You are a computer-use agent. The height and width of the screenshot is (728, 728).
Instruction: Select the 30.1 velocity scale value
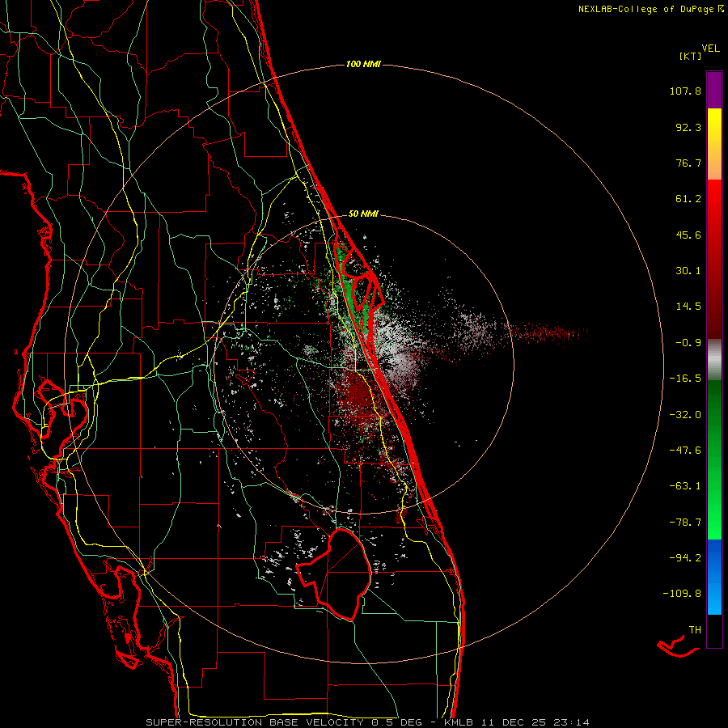tap(688, 271)
